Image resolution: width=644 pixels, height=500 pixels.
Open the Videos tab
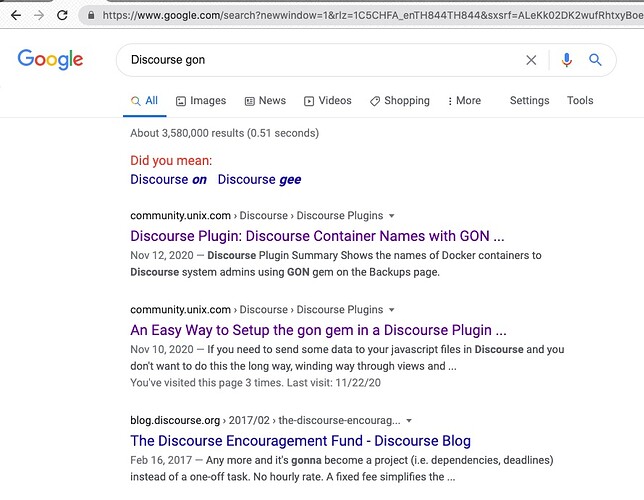(328, 101)
